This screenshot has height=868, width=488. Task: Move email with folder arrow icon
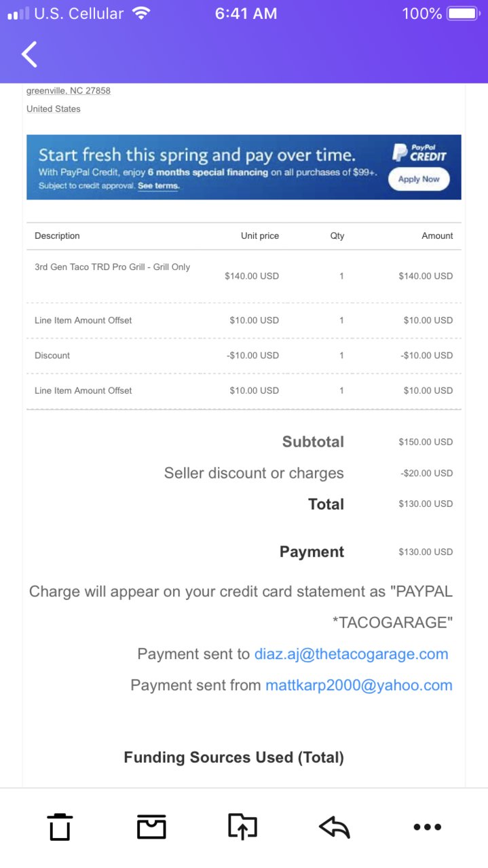(x=242, y=827)
